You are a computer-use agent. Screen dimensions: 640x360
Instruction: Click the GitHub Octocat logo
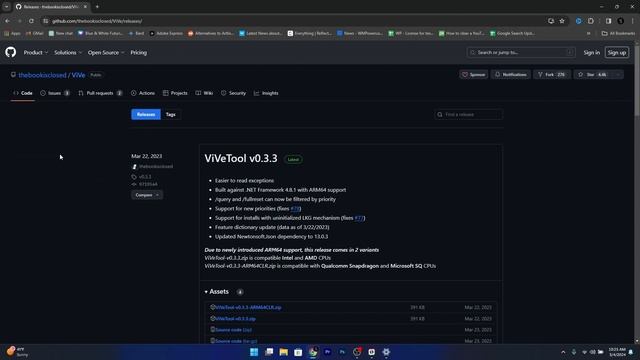11,52
